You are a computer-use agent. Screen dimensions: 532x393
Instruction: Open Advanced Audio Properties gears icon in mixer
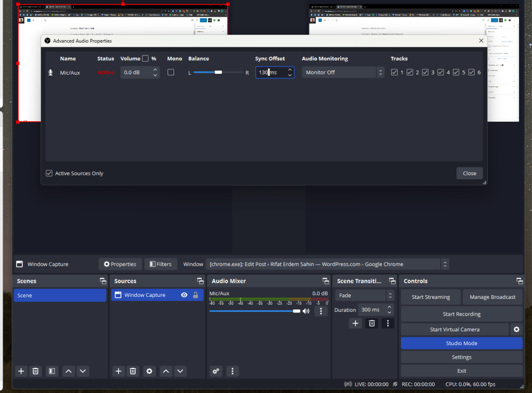(x=216, y=371)
